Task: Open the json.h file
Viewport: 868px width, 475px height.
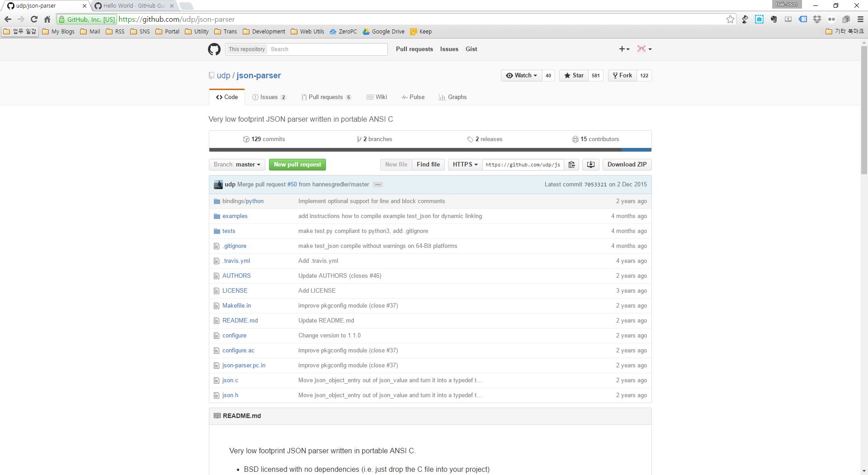Action: [230, 395]
